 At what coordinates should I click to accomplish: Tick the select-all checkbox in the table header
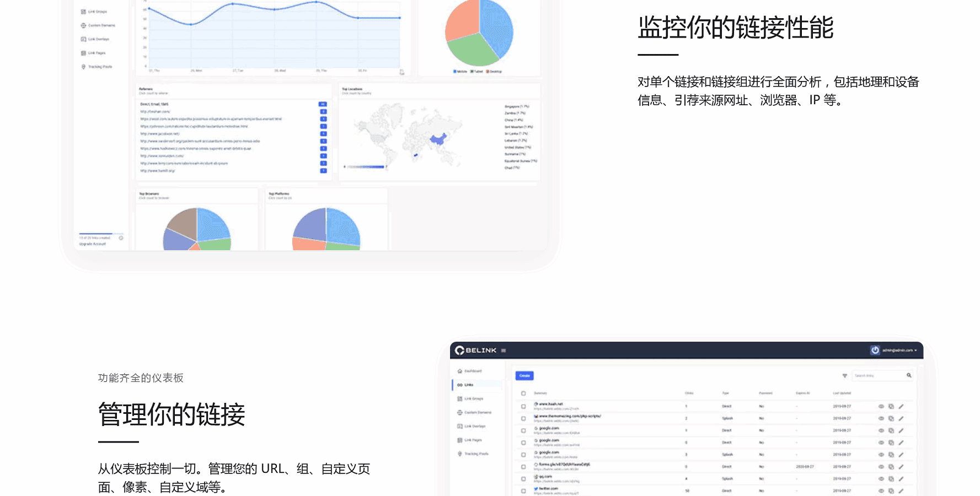(x=523, y=393)
